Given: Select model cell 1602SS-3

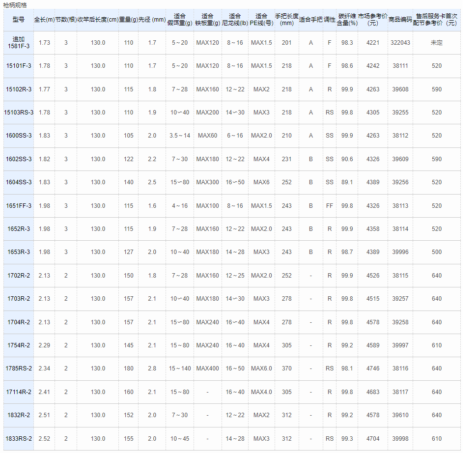Looking at the screenshot, I should [19, 159].
